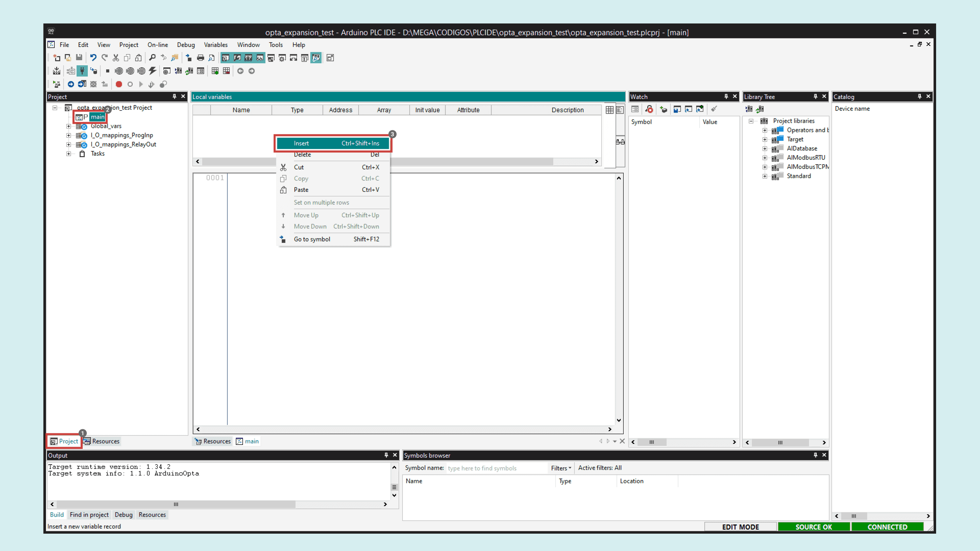This screenshot has height=551, width=980.
Task: Select the Connect tool in the toolbar
Action: (x=82, y=71)
